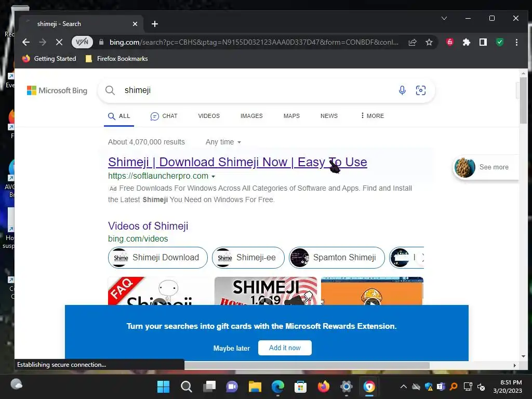Open the tab search chevron
The height and width of the screenshot is (399, 532).
(x=444, y=18)
